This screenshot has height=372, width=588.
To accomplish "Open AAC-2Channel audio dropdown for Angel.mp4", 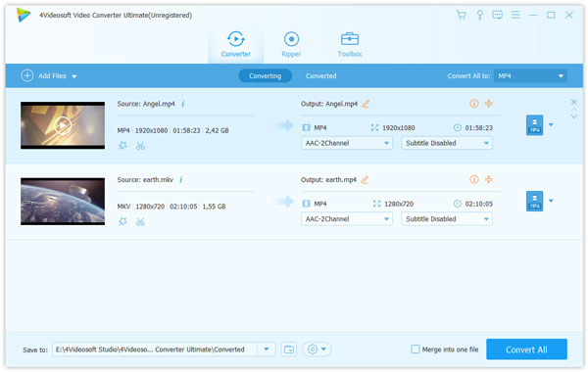I will click(x=347, y=143).
